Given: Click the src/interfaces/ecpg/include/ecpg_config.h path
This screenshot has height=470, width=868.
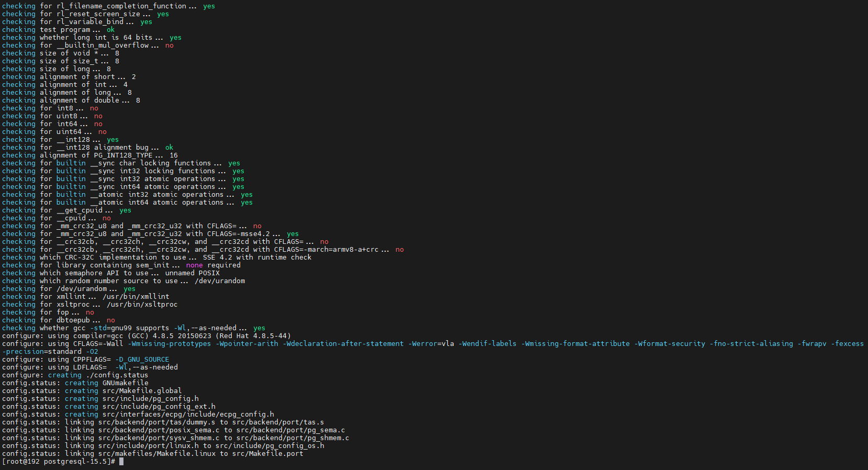Looking at the screenshot, I should 188,415.
